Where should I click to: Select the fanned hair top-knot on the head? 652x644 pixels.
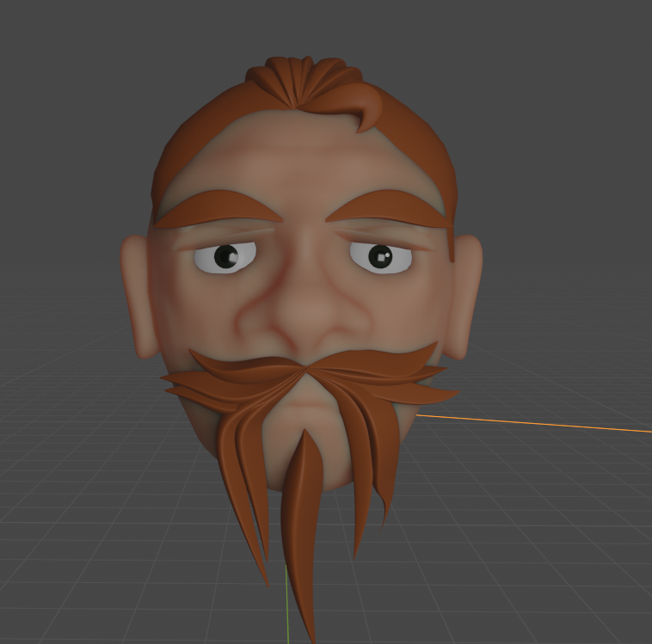(x=303, y=81)
